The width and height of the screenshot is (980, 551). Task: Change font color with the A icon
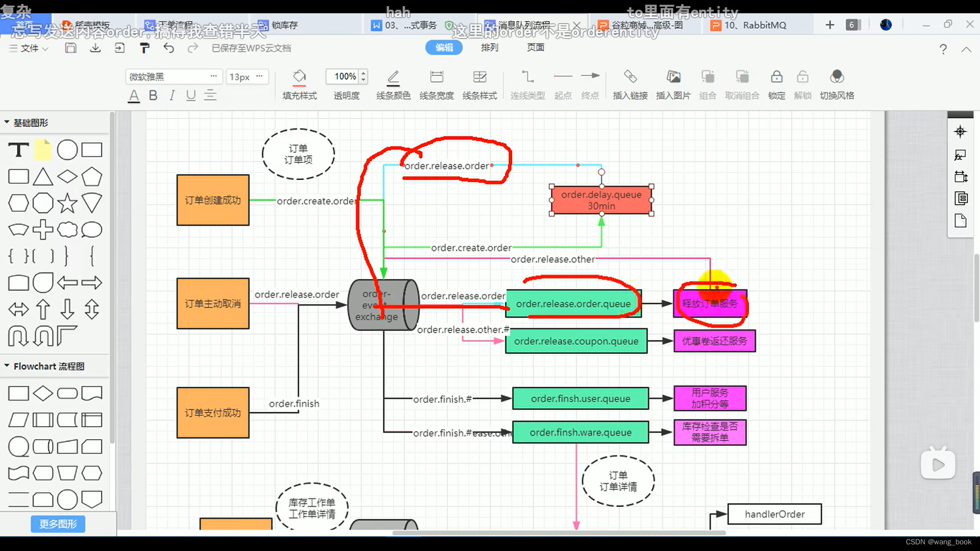coord(134,95)
